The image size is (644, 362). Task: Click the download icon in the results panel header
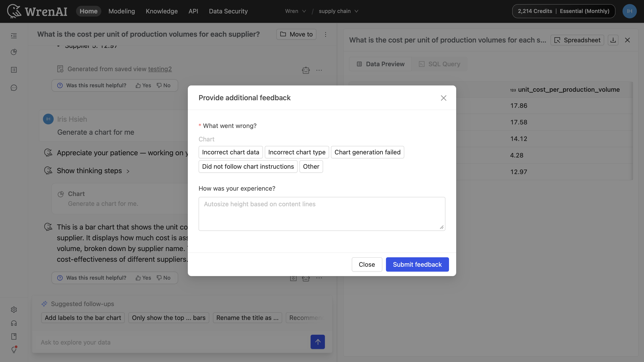(x=613, y=40)
